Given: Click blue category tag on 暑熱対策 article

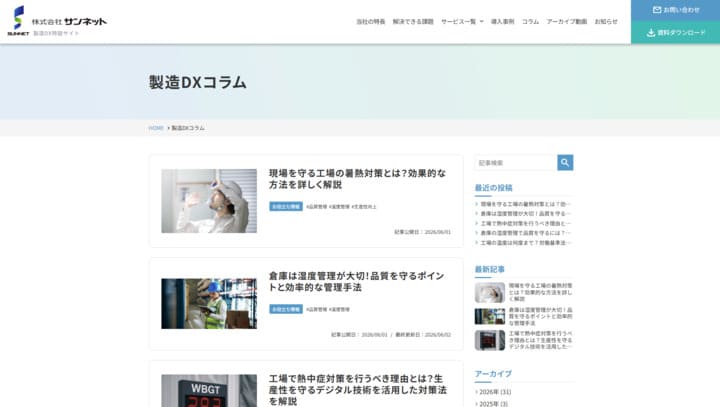Looking at the screenshot, I should coord(286,207).
